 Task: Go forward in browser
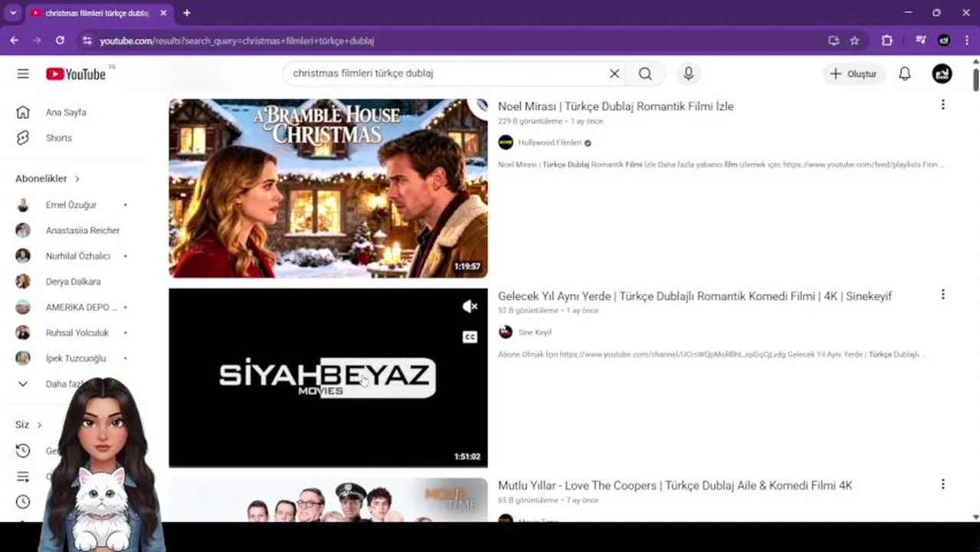(37, 41)
